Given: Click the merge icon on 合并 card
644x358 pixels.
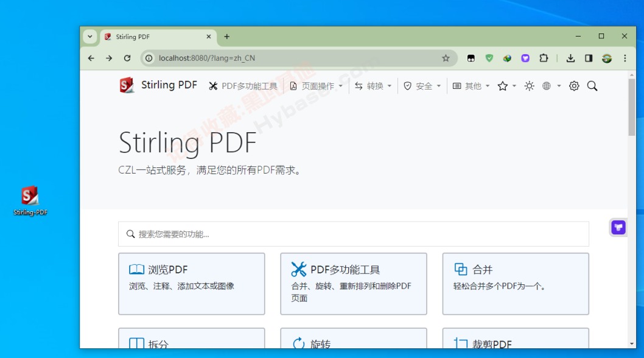Looking at the screenshot, I should coord(461,269).
